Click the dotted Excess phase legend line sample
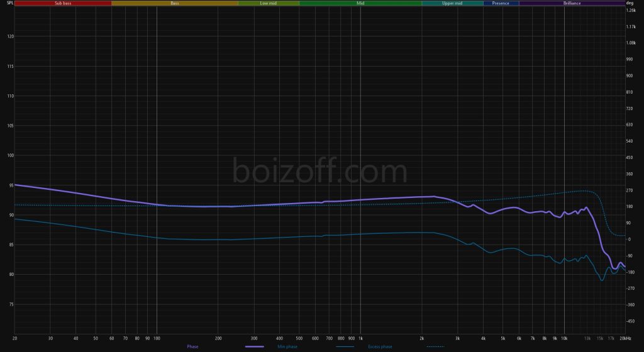Viewport: 644px width, 352px height. [x=435, y=347]
